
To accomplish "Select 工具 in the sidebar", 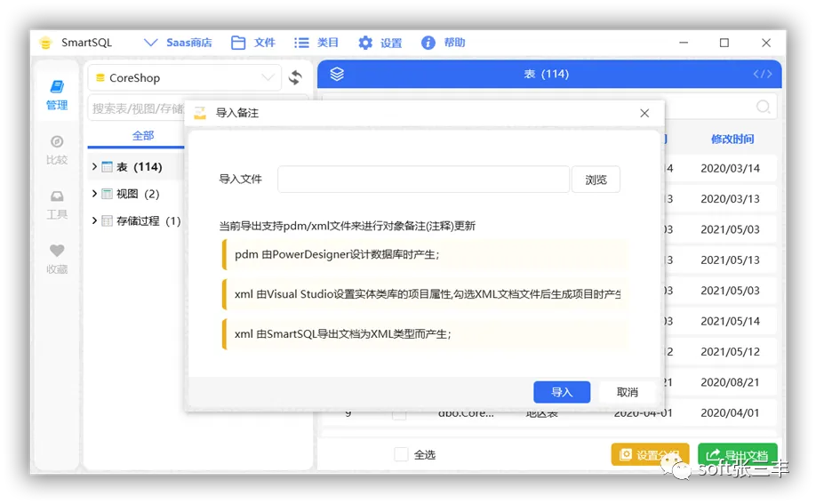I will [57, 204].
